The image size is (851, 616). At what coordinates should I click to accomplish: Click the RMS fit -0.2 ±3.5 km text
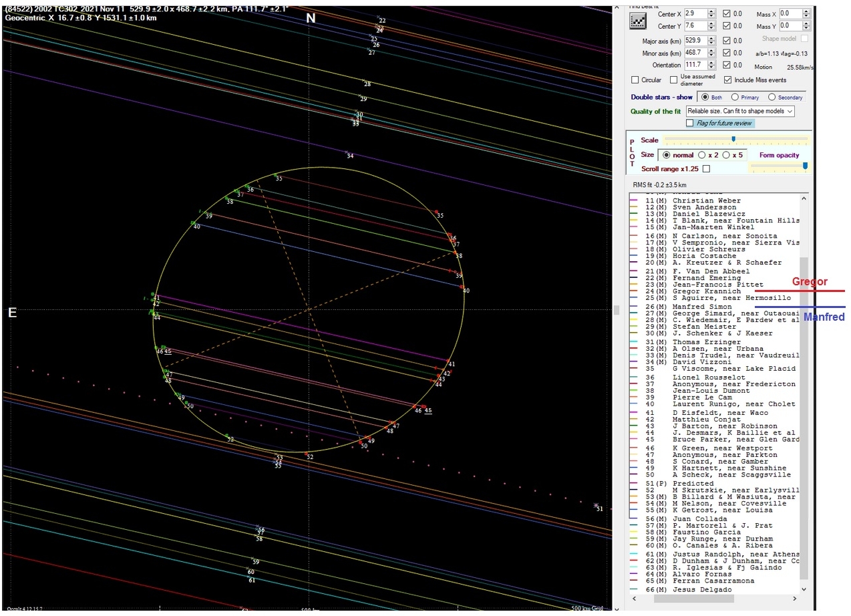coord(659,185)
